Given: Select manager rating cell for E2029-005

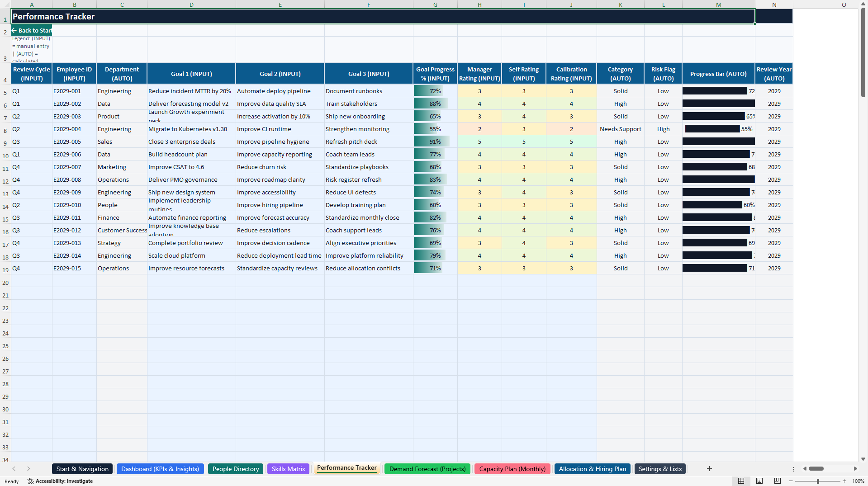Looking at the screenshot, I should (x=479, y=142).
